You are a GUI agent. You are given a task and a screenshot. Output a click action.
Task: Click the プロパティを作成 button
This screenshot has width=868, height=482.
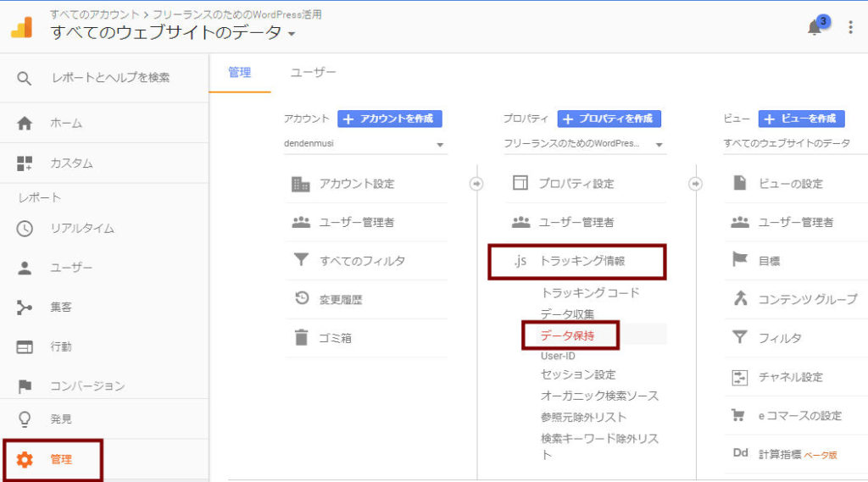[609, 119]
